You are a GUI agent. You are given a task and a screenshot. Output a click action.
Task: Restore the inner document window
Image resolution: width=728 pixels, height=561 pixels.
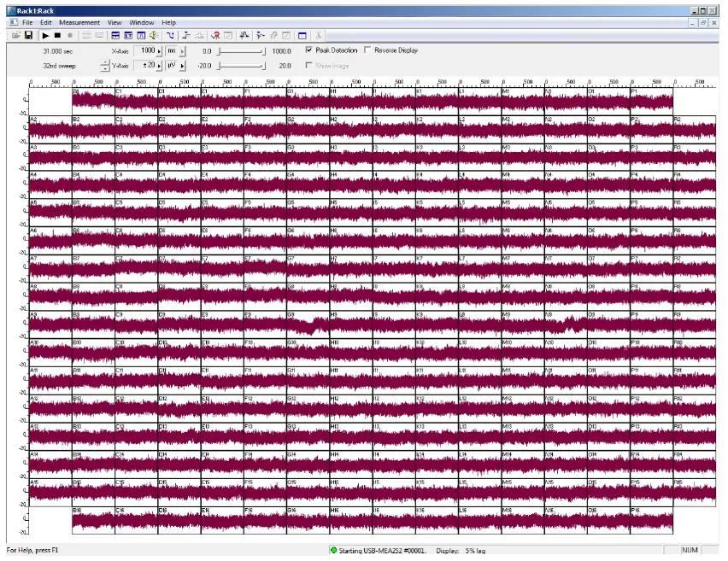click(x=703, y=23)
